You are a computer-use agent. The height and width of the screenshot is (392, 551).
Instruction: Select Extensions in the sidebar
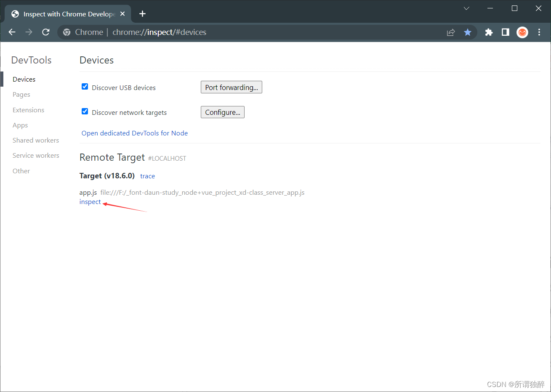point(28,110)
